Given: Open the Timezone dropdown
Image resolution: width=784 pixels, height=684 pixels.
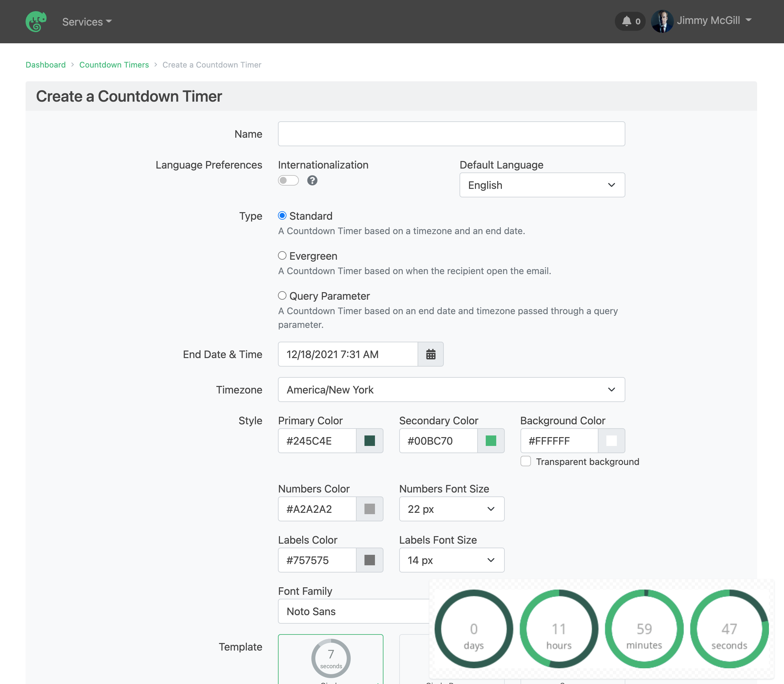Looking at the screenshot, I should (451, 390).
